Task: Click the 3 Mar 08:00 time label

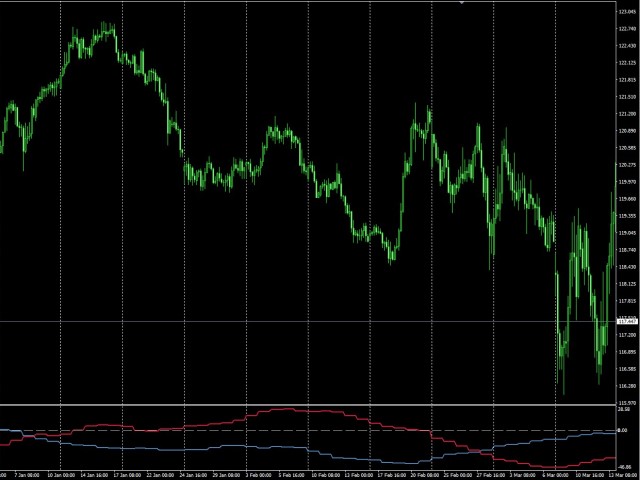Action: (523, 476)
